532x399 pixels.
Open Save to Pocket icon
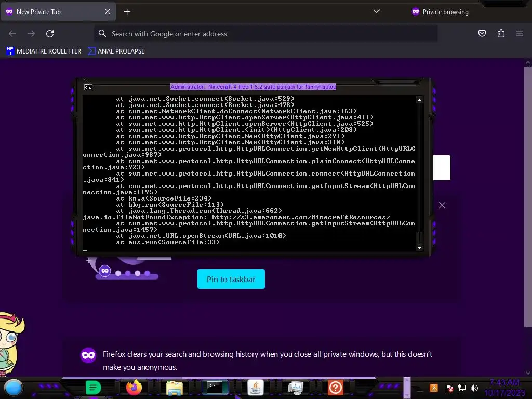(482, 33)
